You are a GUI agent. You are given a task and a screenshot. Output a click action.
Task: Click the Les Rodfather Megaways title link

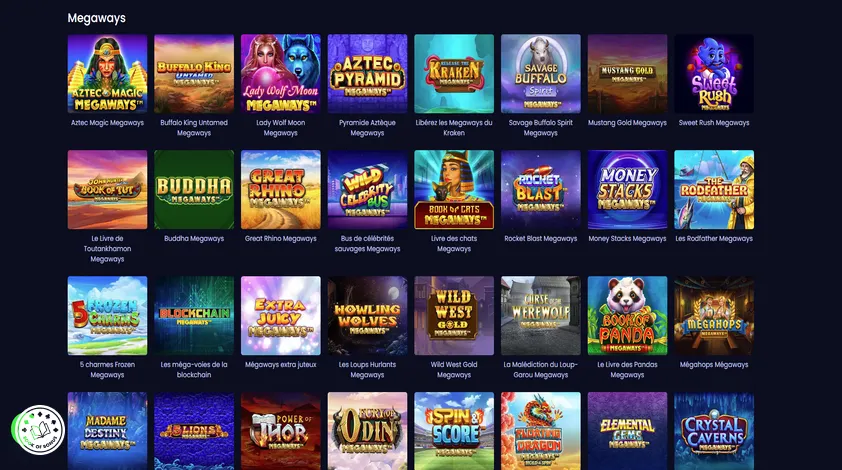(x=714, y=238)
